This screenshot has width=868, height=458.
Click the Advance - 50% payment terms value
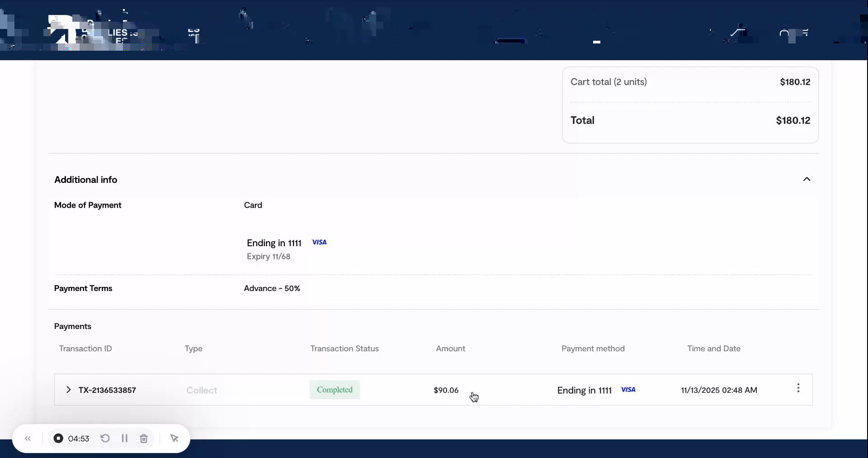(x=272, y=289)
